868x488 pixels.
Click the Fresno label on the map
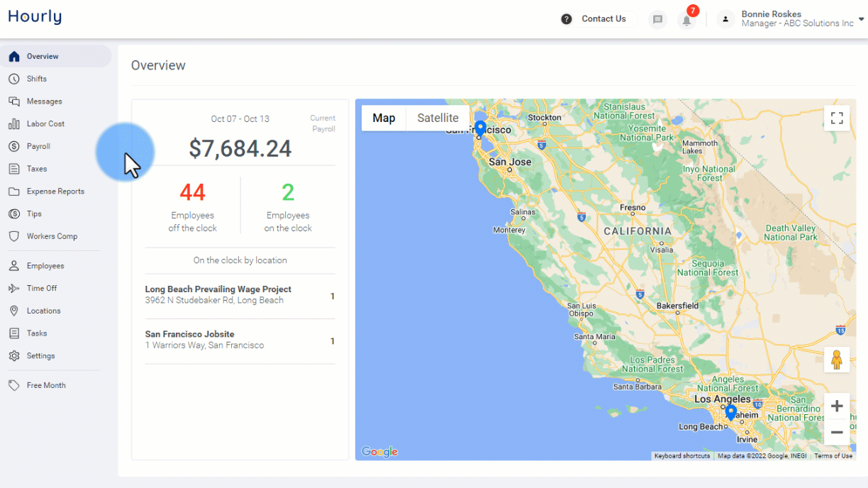tap(633, 208)
